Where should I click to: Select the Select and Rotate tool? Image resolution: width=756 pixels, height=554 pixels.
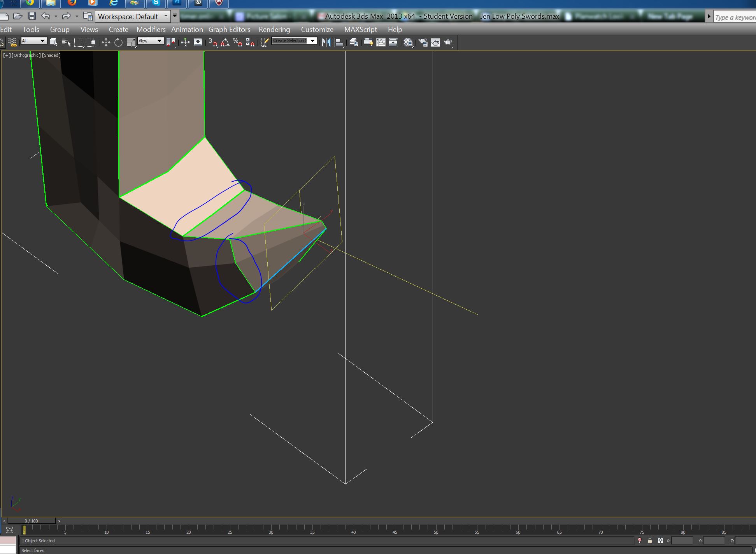coord(118,42)
